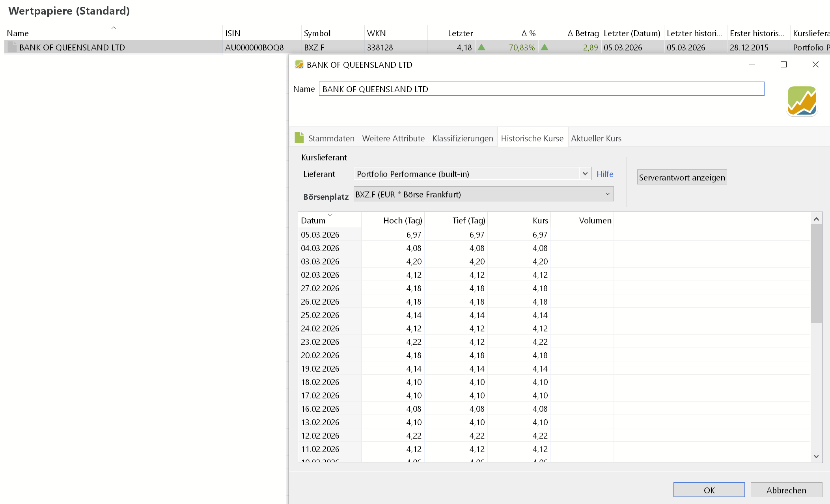Image resolution: width=830 pixels, height=504 pixels.
Task: Maximize the BANK OF QUEENSLAND dialog
Action: (x=783, y=65)
